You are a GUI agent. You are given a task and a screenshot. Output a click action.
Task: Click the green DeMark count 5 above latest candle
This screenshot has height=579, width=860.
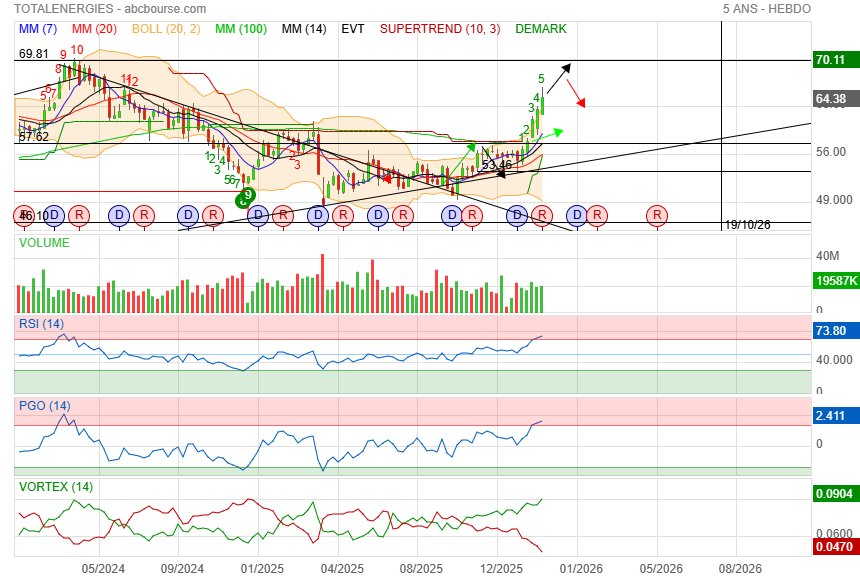[541, 78]
